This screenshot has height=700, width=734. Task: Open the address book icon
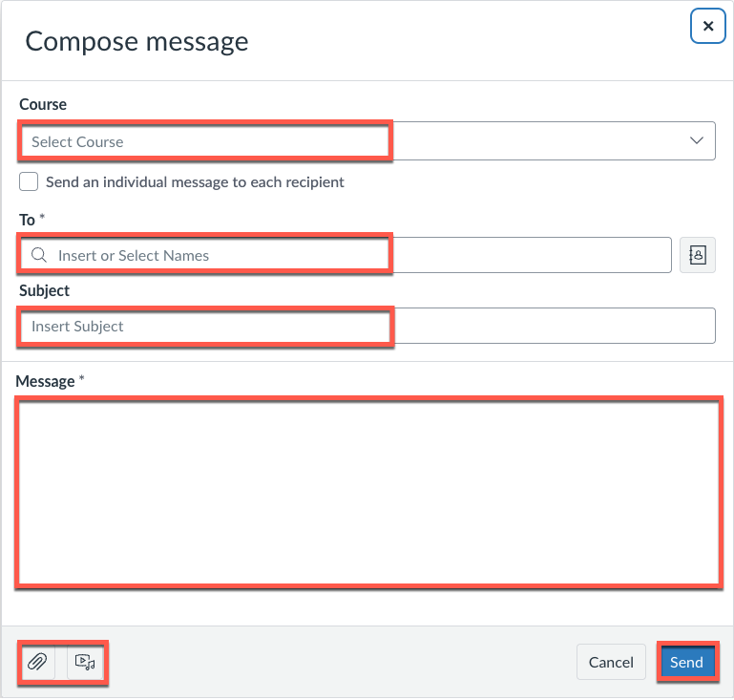(x=698, y=255)
